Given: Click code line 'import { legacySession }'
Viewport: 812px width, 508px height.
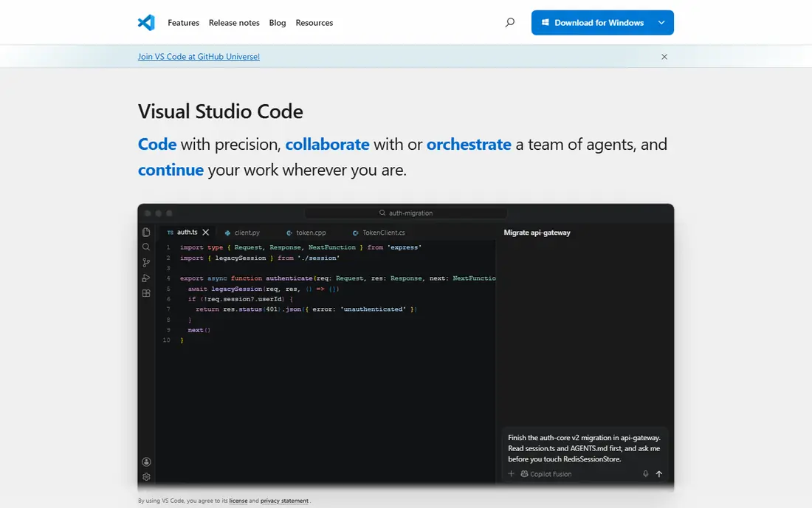Looking at the screenshot, I should coord(259,258).
